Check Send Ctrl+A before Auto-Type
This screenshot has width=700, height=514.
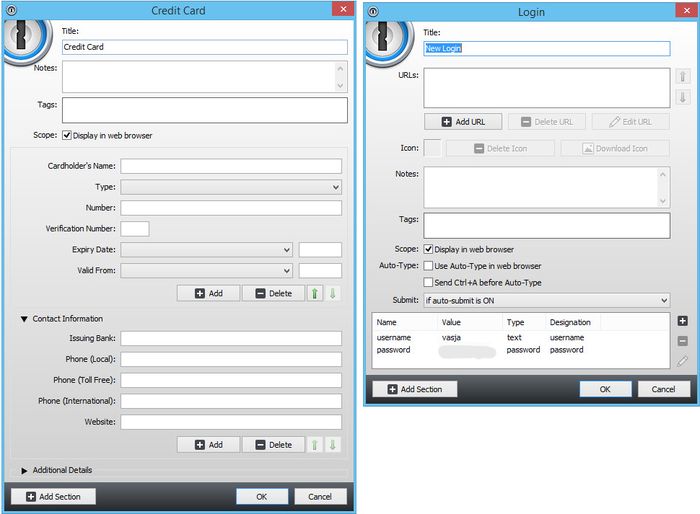(x=429, y=282)
